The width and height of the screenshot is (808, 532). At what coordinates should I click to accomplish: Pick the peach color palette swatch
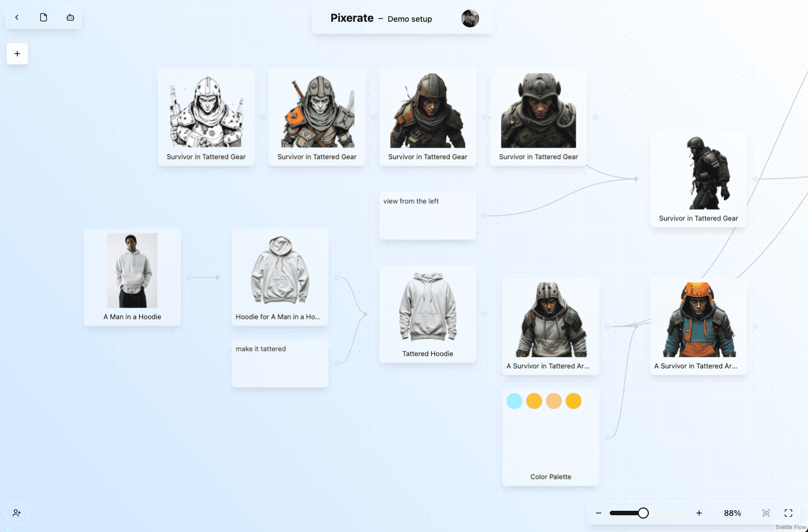tap(553, 401)
